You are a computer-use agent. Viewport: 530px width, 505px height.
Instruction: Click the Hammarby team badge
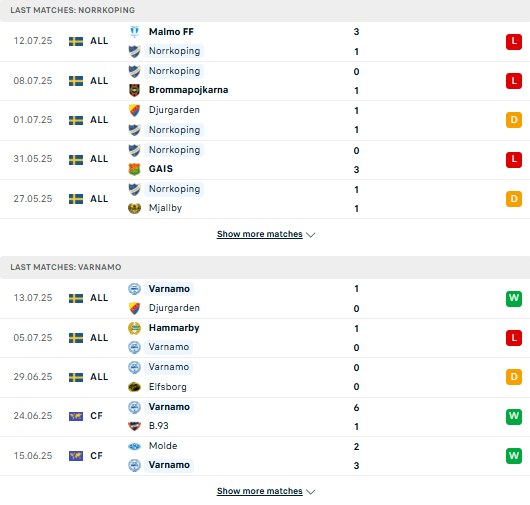(135, 328)
